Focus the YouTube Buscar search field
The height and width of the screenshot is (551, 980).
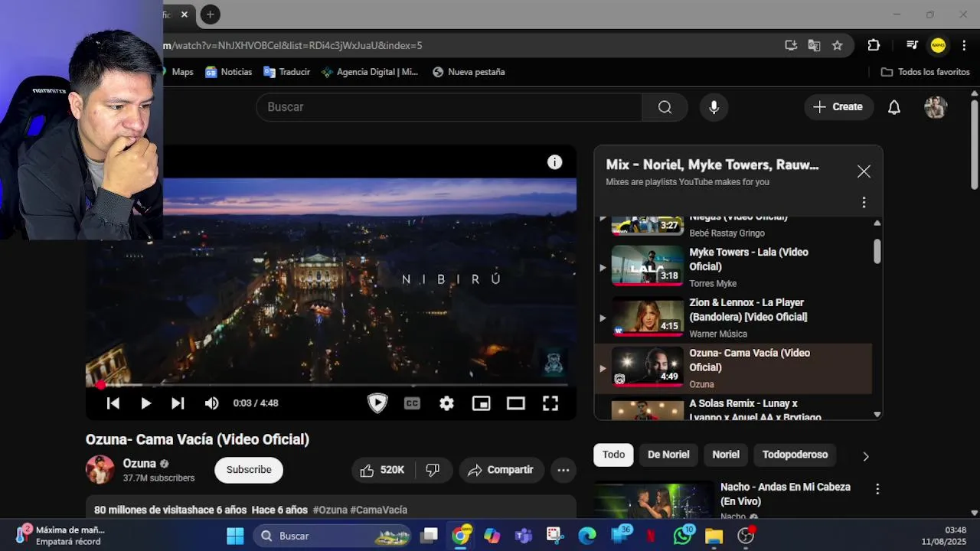tap(449, 107)
